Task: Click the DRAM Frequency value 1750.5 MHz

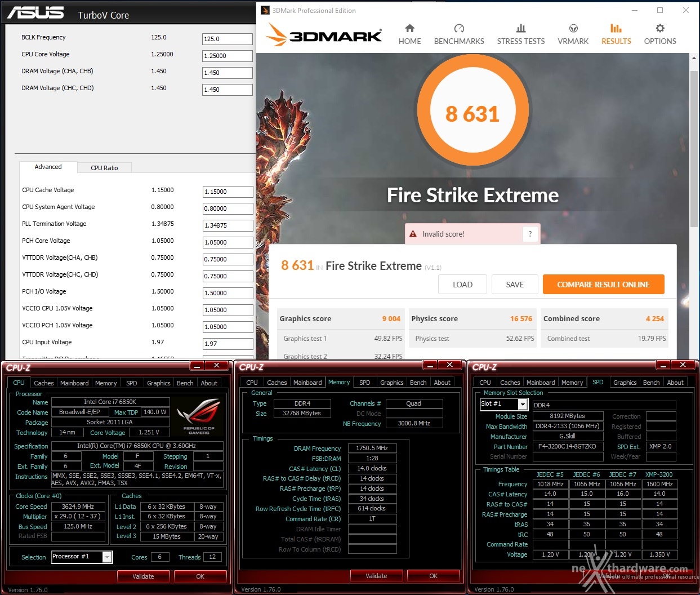Action: pyautogui.click(x=372, y=448)
